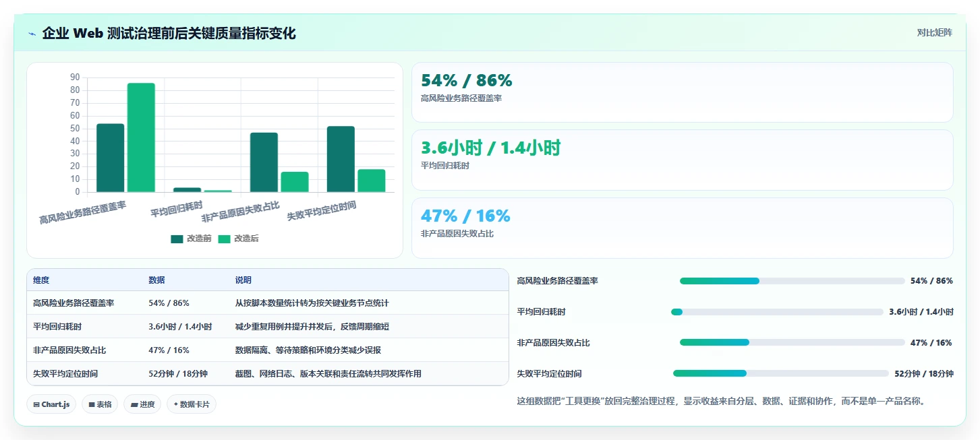Click the 改造后 bar for 失败平均定位时间
This screenshot has width=980, height=440.
(x=372, y=181)
